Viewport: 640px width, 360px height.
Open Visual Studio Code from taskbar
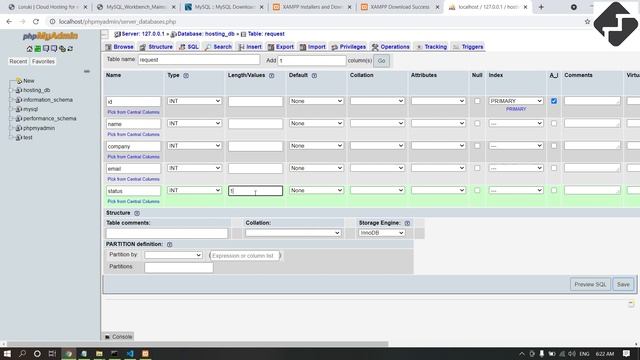[x=130, y=353]
